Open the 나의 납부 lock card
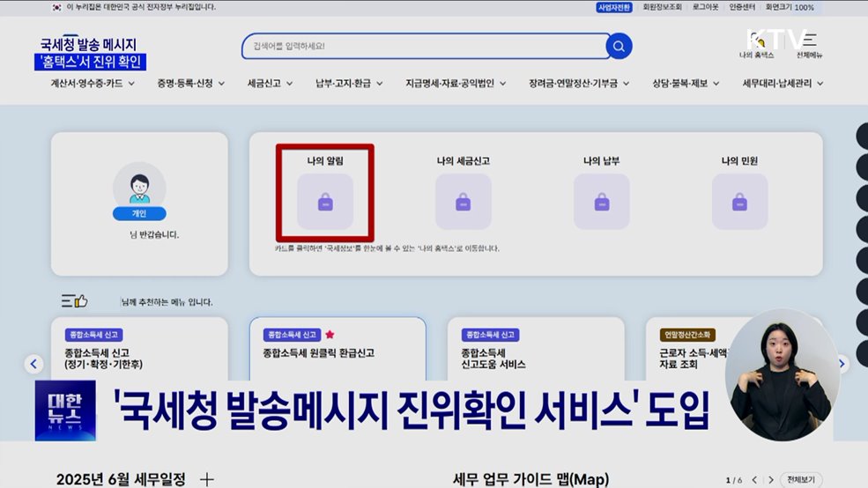 [x=602, y=202]
